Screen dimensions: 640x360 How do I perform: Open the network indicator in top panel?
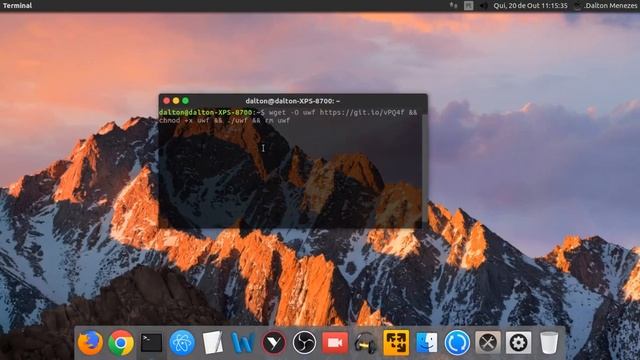[x=453, y=5]
